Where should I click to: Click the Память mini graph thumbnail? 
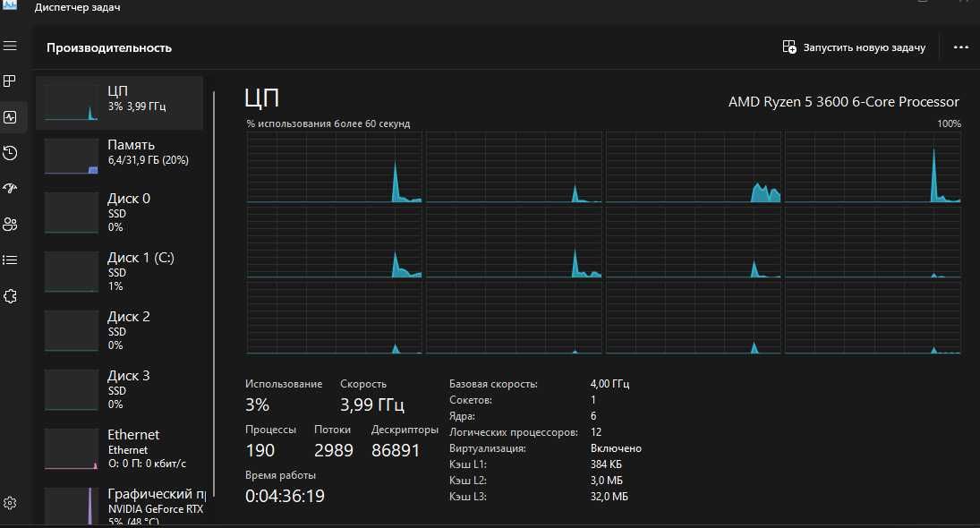click(72, 157)
